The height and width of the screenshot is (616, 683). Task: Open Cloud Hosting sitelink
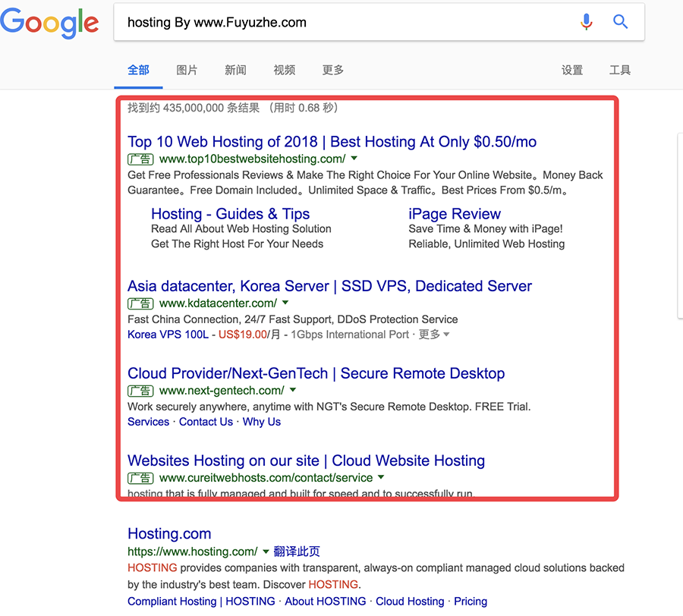click(x=410, y=601)
